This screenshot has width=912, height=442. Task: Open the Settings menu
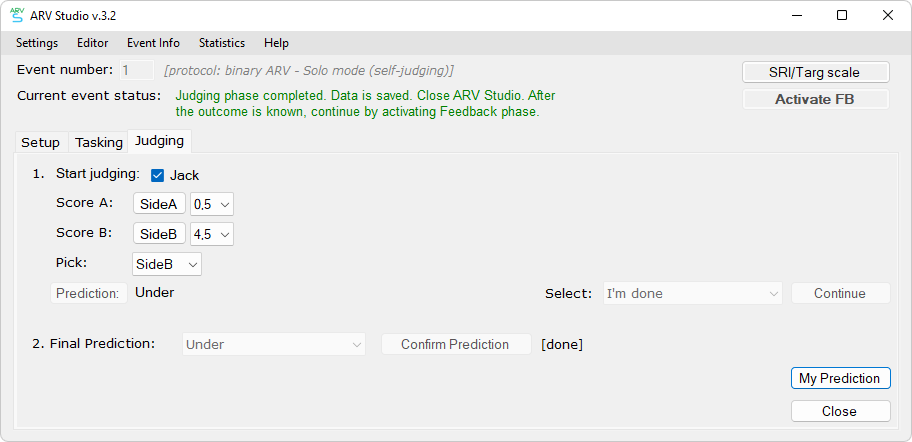37,43
